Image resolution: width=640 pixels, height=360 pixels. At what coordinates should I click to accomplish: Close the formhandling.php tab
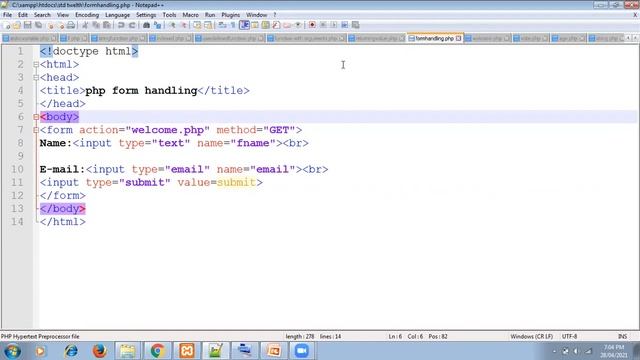pyautogui.click(x=458, y=38)
